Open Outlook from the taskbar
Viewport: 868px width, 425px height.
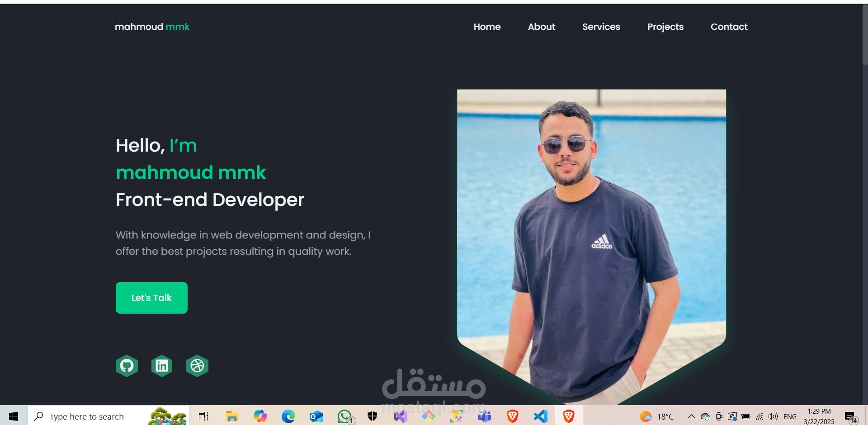tap(316, 416)
